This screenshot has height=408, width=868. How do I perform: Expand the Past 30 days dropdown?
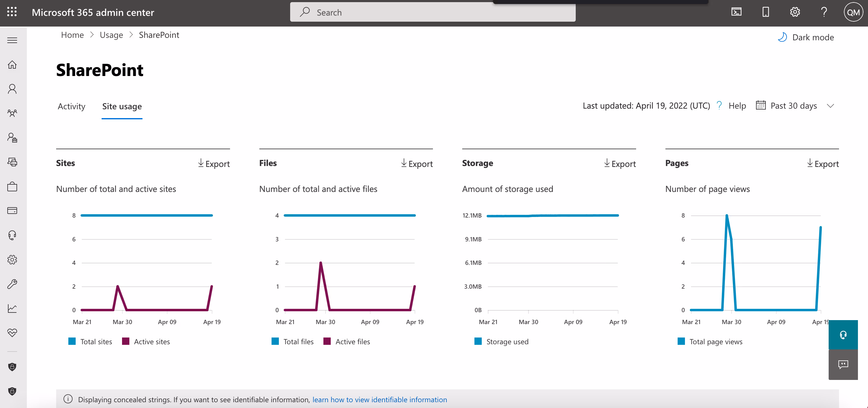click(794, 106)
